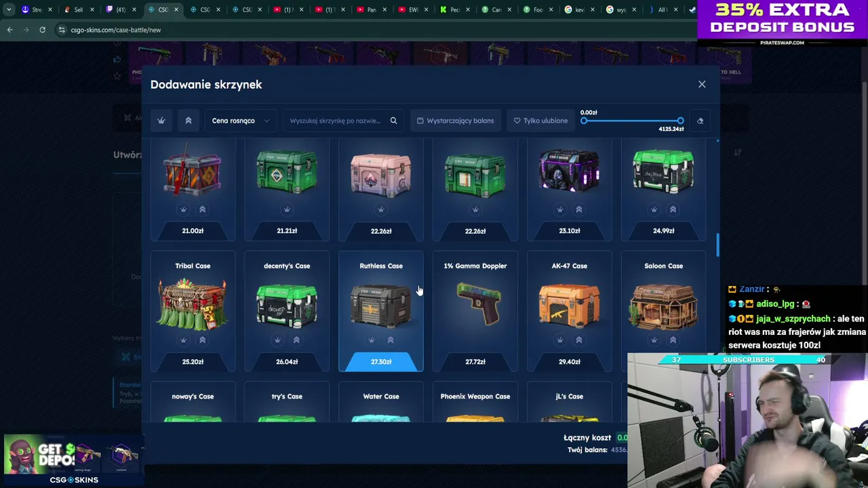The width and height of the screenshot is (868, 488).
Task: Click double-chevron badge on AK-47 Case card
Action: (x=579, y=340)
